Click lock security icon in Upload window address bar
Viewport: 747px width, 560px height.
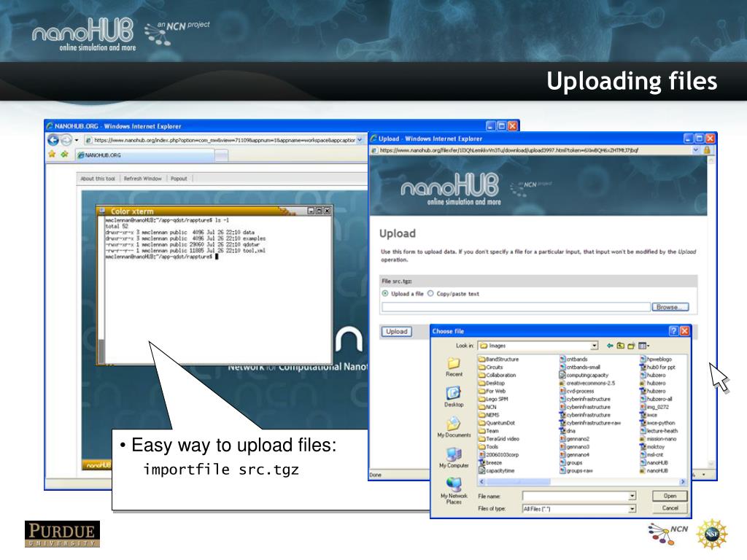[707, 150]
